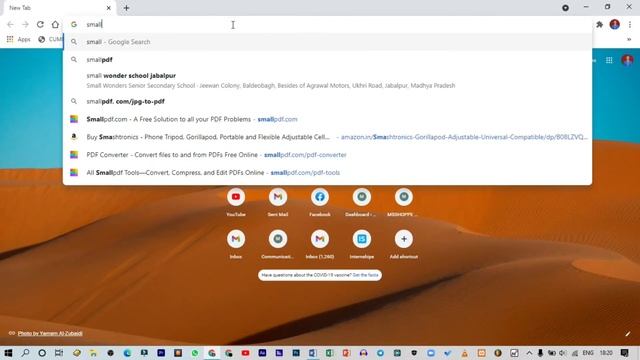This screenshot has height=360, width=640.
Task: Click the Customize page pencil icon
Action: point(628,333)
